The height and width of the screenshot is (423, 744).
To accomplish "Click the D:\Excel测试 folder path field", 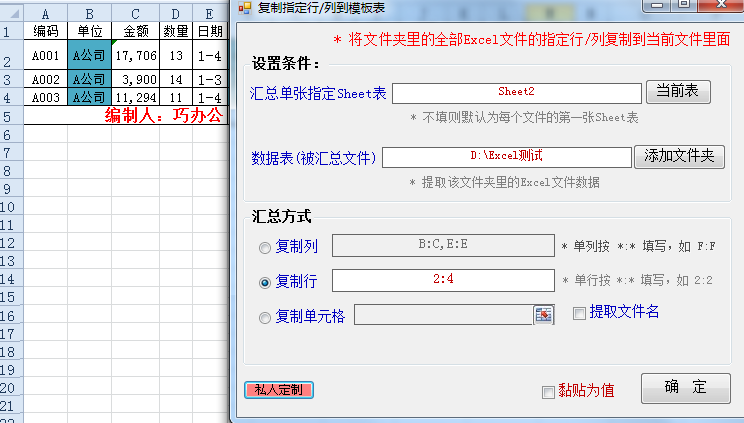I will click(507, 157).
